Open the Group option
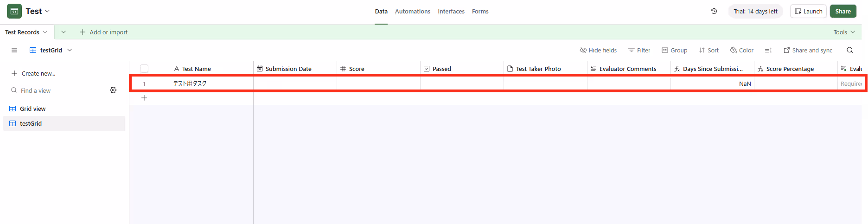The image size is (868, 224). (x=674, y=50)
